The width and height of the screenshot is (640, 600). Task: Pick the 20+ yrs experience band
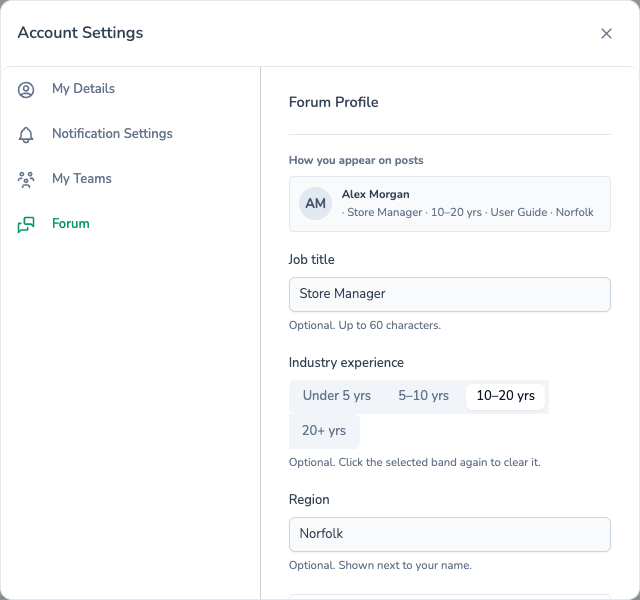tap(324, 431)
